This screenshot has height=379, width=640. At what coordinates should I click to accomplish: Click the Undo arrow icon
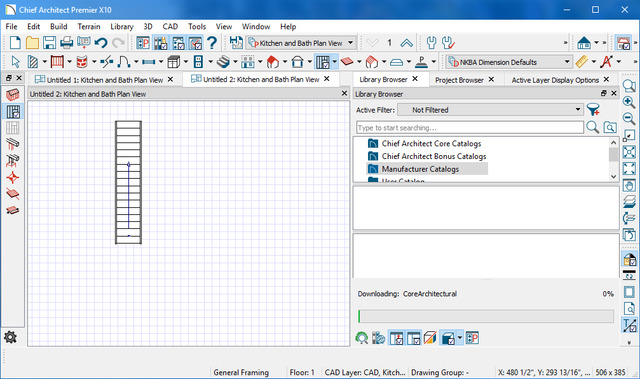click(x=100, y=42)
